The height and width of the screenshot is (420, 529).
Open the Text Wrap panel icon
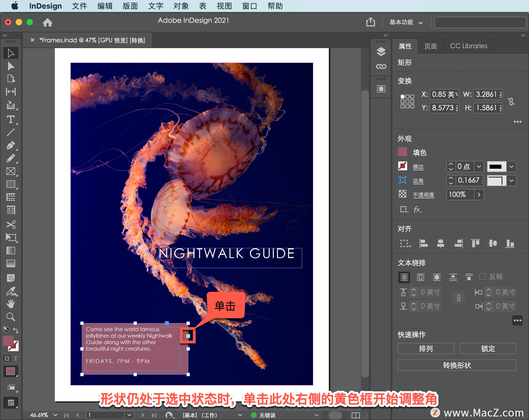point(381,89)
